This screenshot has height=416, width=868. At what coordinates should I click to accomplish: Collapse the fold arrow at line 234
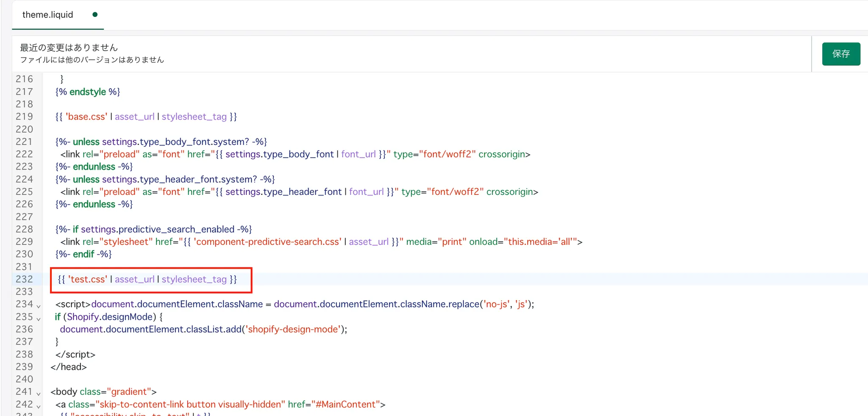coord(39,306)
